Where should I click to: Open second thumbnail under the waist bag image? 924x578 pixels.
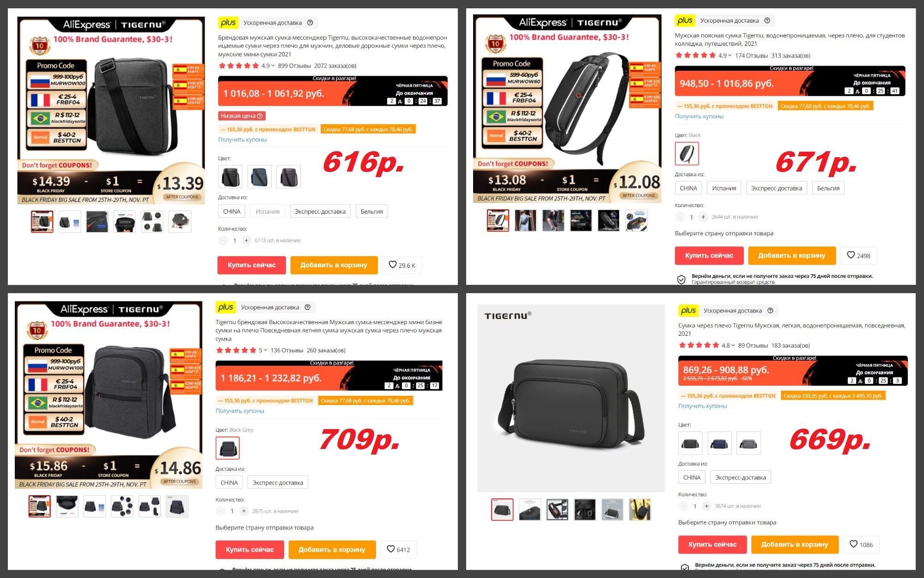526,221
